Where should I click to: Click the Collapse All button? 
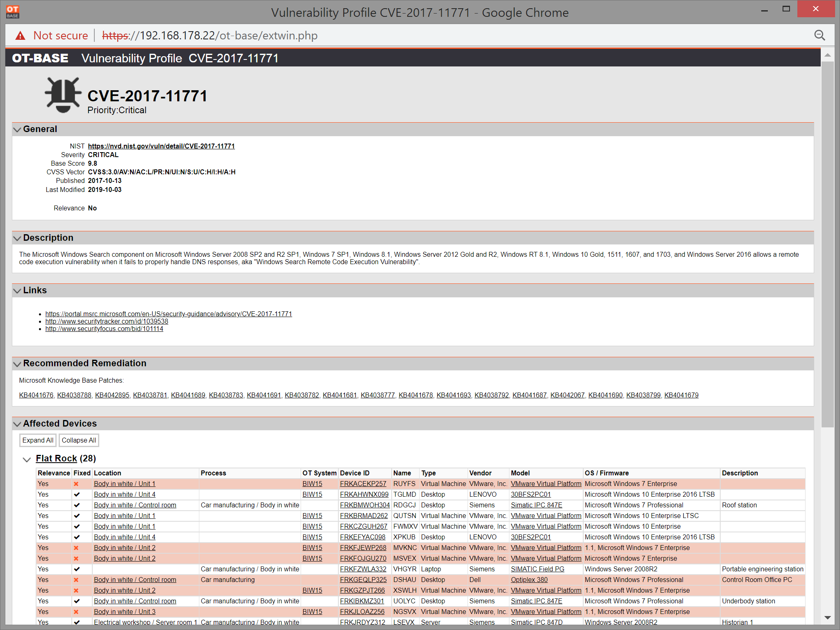[79, 441]
